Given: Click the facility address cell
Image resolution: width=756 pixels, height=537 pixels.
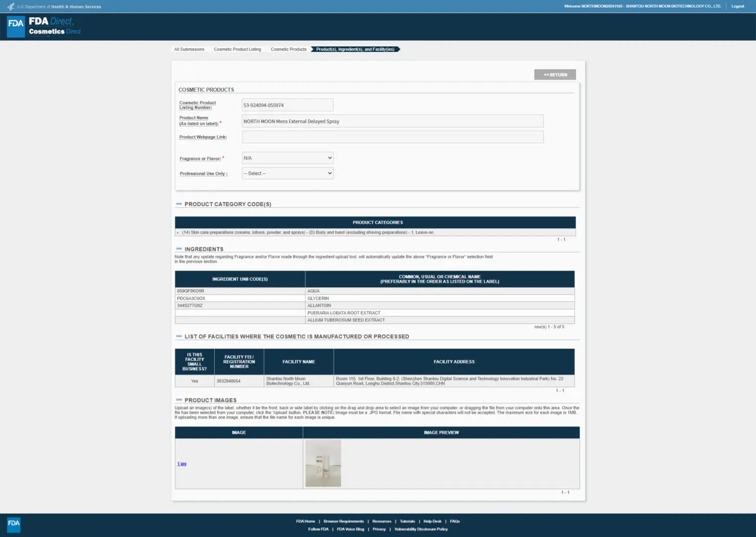Looking at the screenshot, I should (x=454, y=381).
